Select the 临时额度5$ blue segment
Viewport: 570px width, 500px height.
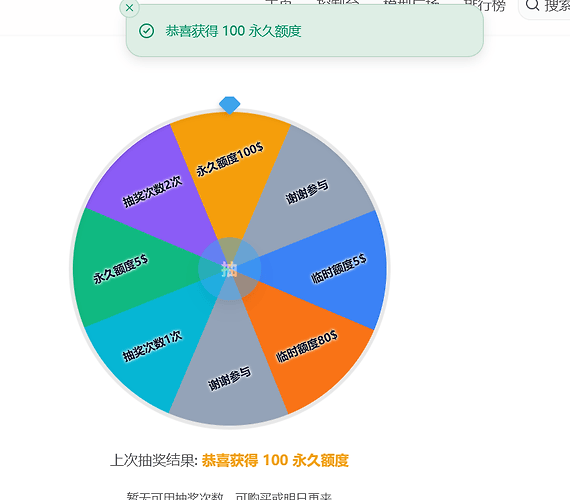338,269
